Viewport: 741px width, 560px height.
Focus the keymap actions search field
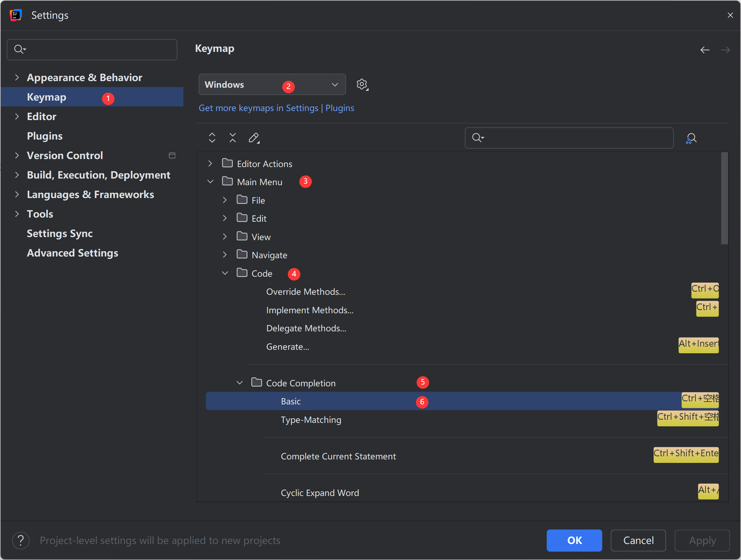574,138
